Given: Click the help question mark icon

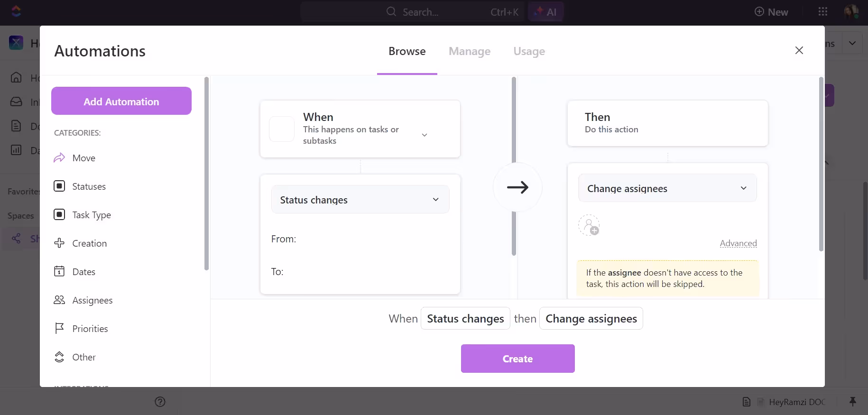Looking at the screenshot, I should tap(160, 402).
